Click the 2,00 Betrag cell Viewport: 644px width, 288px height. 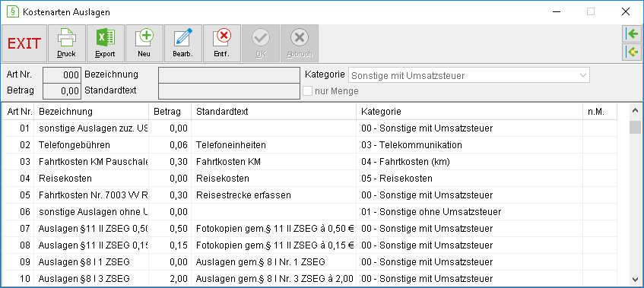(170, 279)
